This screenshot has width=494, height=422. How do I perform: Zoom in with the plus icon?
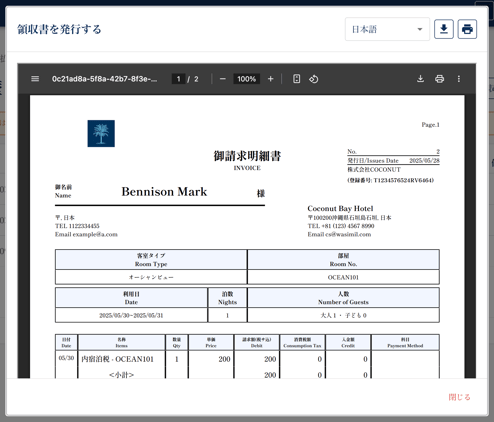[x=270, y=79]
